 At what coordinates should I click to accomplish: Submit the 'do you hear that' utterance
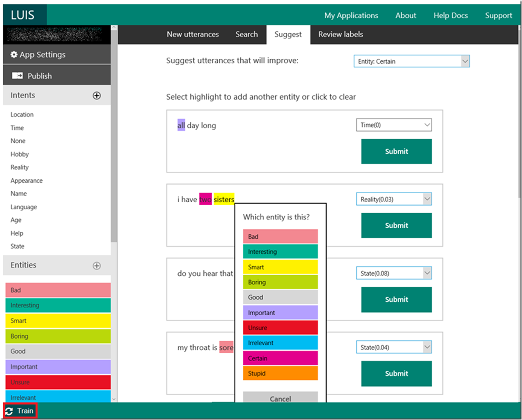point(397,299)
